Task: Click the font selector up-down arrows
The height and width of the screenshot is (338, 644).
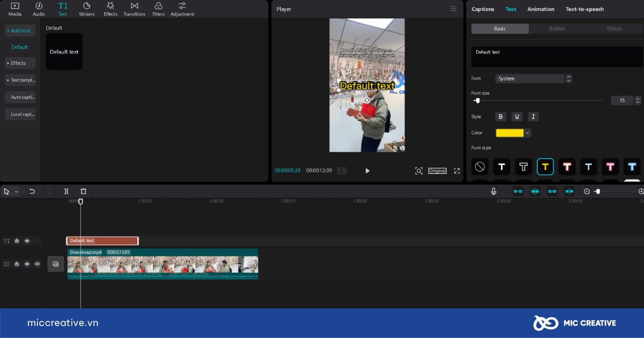Action: coord(569,78)
